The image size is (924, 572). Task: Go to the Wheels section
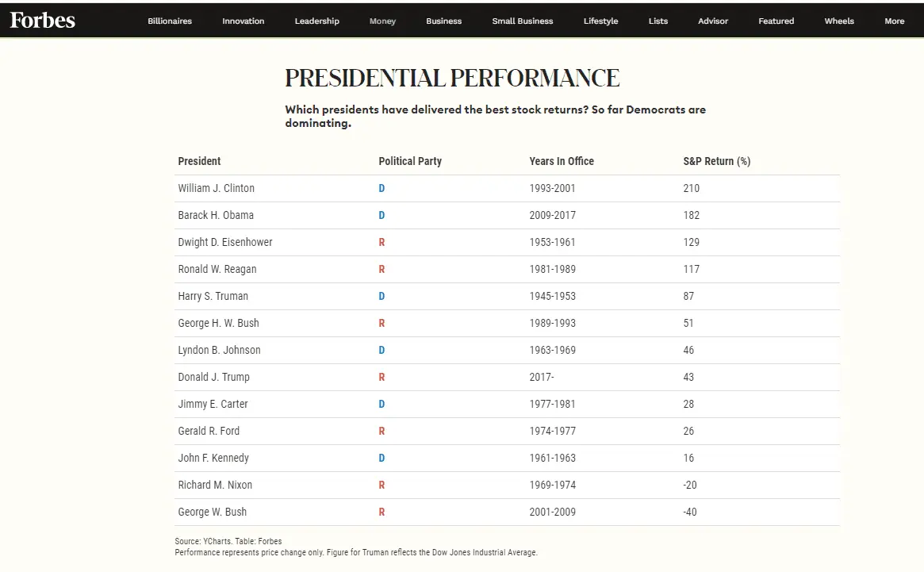coord(839,21)
